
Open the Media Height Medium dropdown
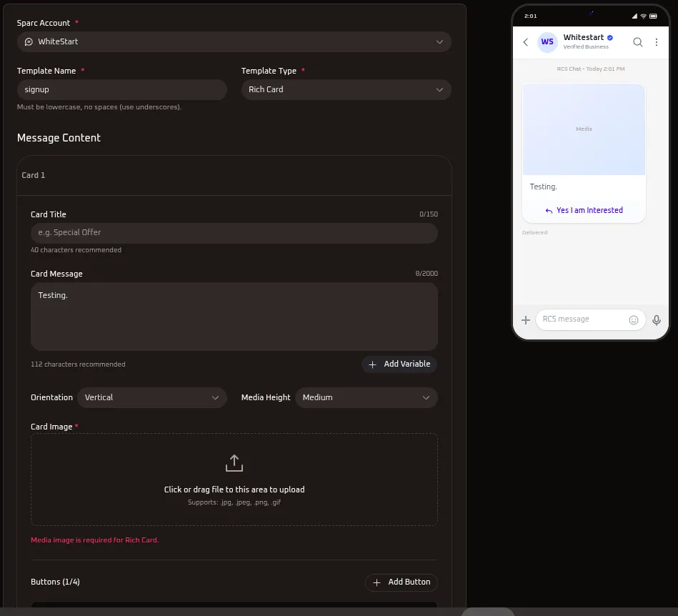click(x=367, y=397)
